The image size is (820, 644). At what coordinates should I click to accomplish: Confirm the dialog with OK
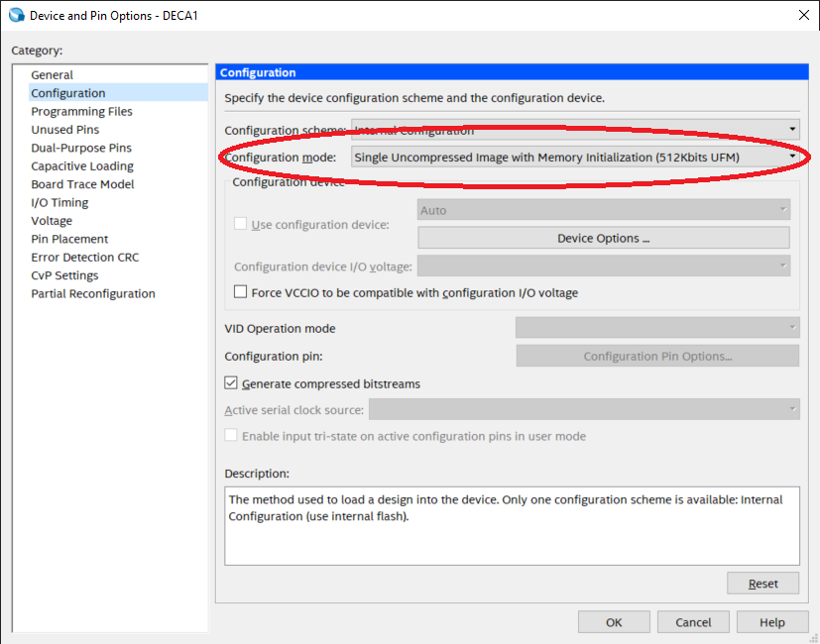point(614,622)
